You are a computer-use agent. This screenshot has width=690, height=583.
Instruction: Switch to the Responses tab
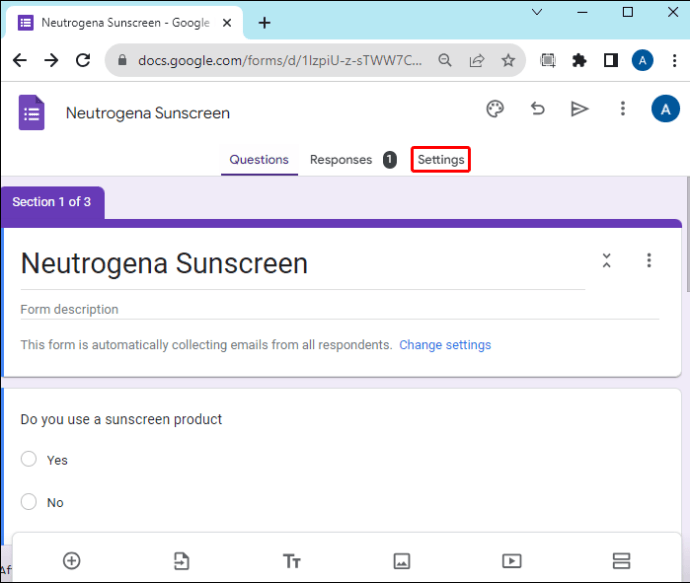(341, 160)
